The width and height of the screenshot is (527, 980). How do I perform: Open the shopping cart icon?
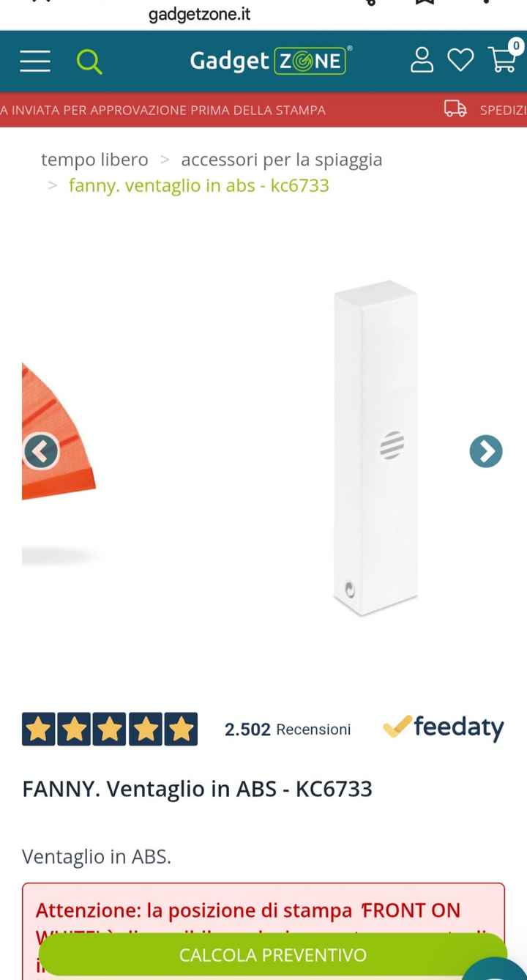coord(504,57)
